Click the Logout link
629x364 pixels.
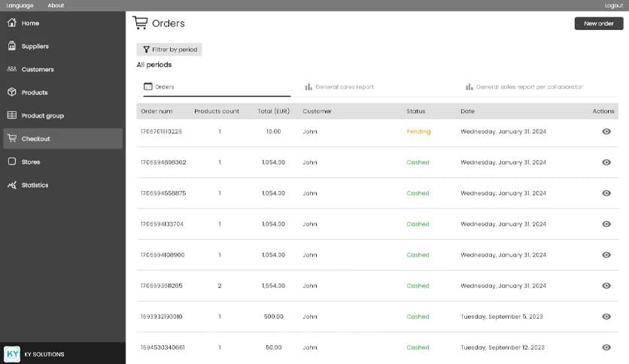click(613, 5)
